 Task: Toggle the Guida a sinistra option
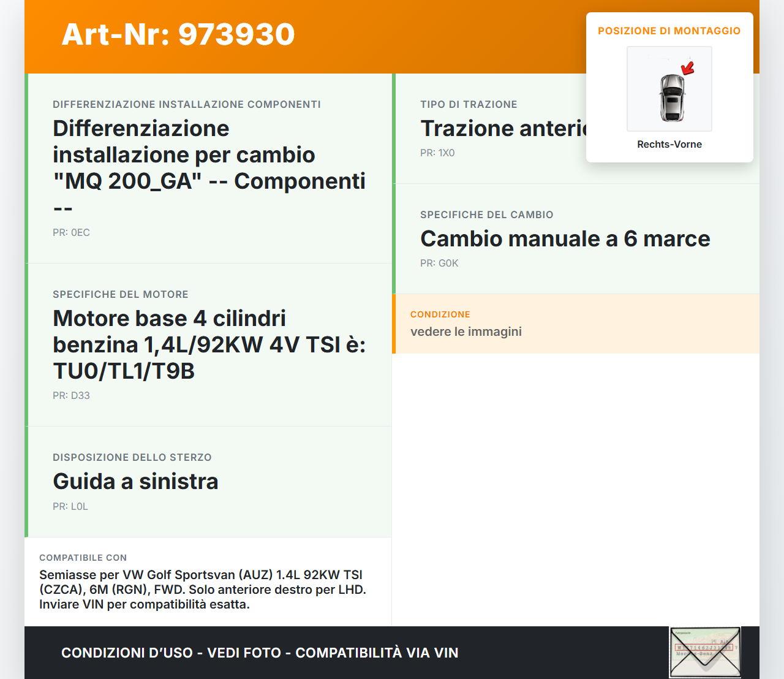135,482
